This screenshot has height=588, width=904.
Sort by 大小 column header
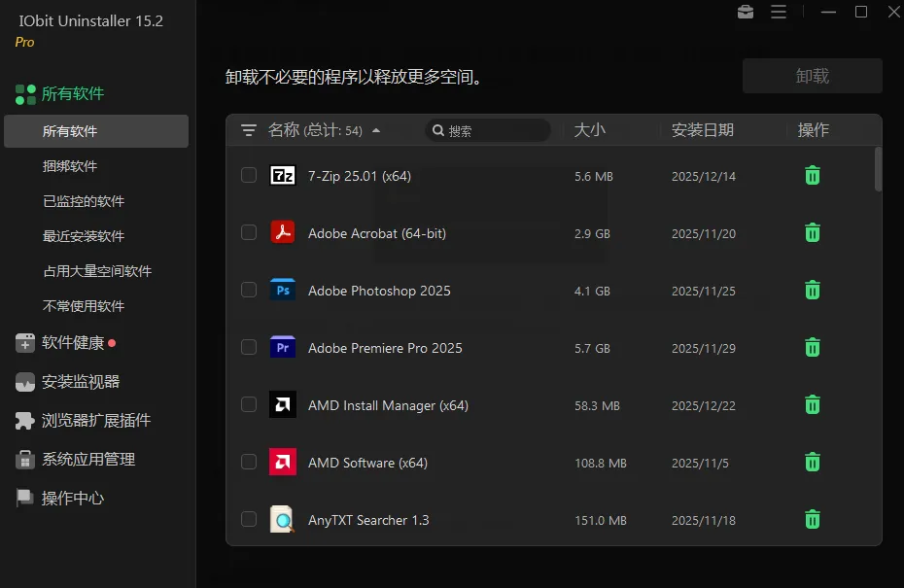[x=590, y=130]
